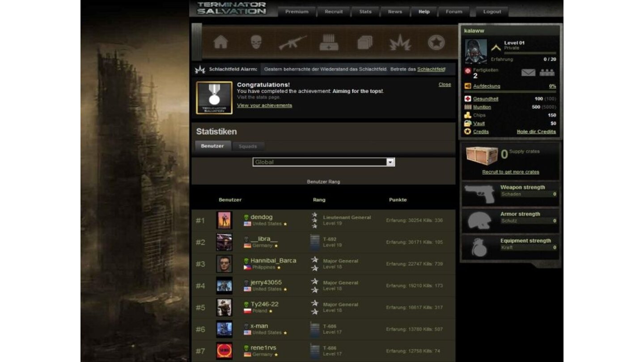Open the Stats menu tab
The image size is (644, 362).
coord(365,12)
